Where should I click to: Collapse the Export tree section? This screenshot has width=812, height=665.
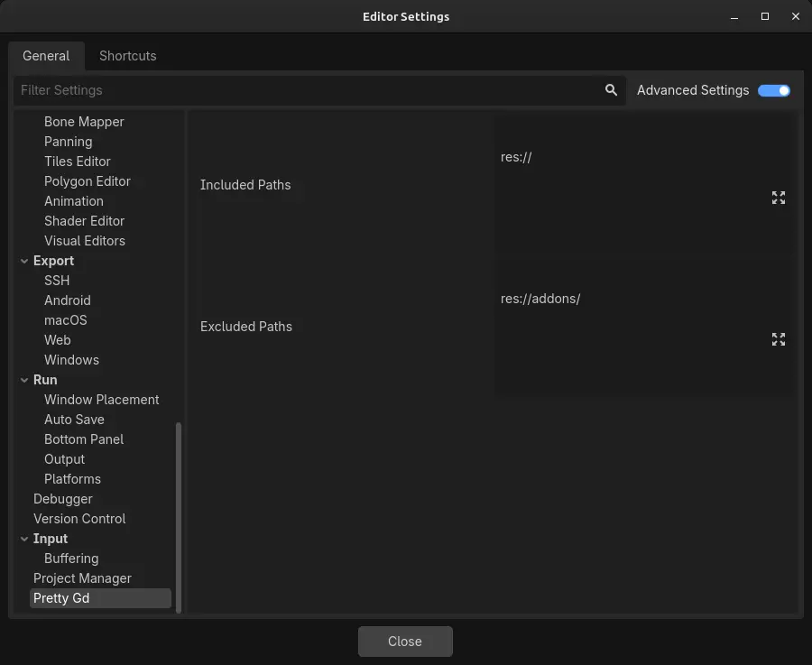(x=24, y=261)
